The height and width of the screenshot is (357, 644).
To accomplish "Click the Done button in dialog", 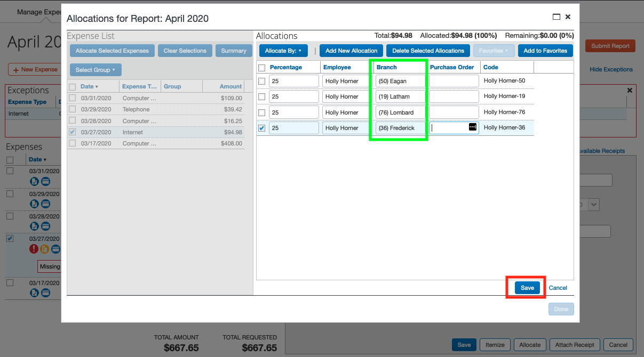I will 561,309.
